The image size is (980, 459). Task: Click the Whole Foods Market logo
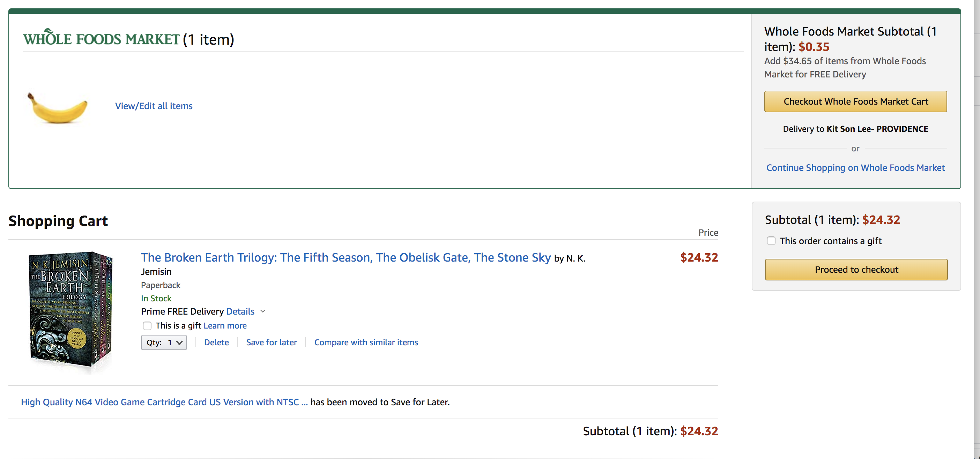coord(101,39)
